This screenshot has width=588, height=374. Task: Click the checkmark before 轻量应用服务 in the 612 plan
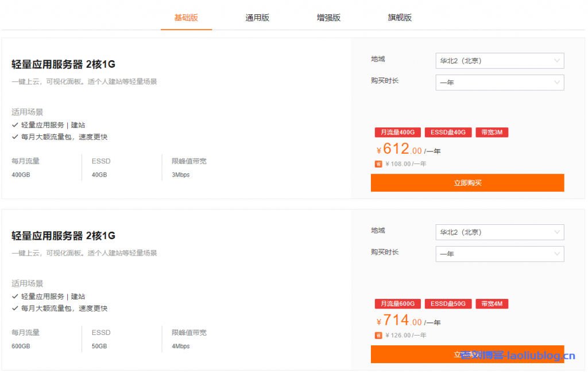click(x=15, y=124)
